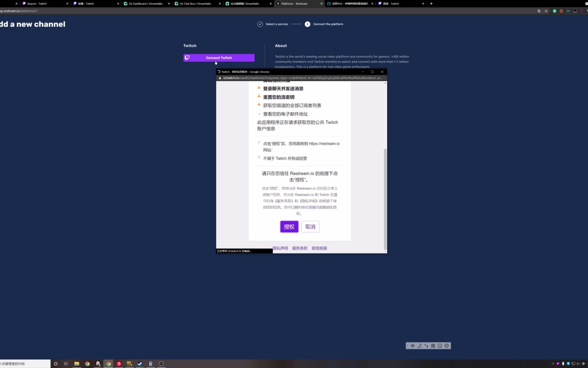588x368 pixels.
Task: Click the IME emoji smiley icon
Action: point(440,346)
